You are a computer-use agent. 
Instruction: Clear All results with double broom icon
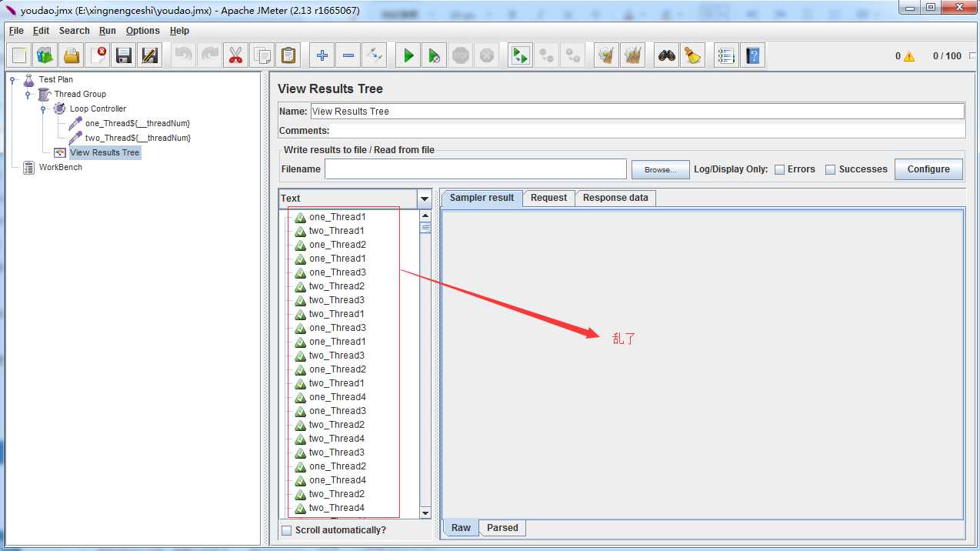[633, 55]
